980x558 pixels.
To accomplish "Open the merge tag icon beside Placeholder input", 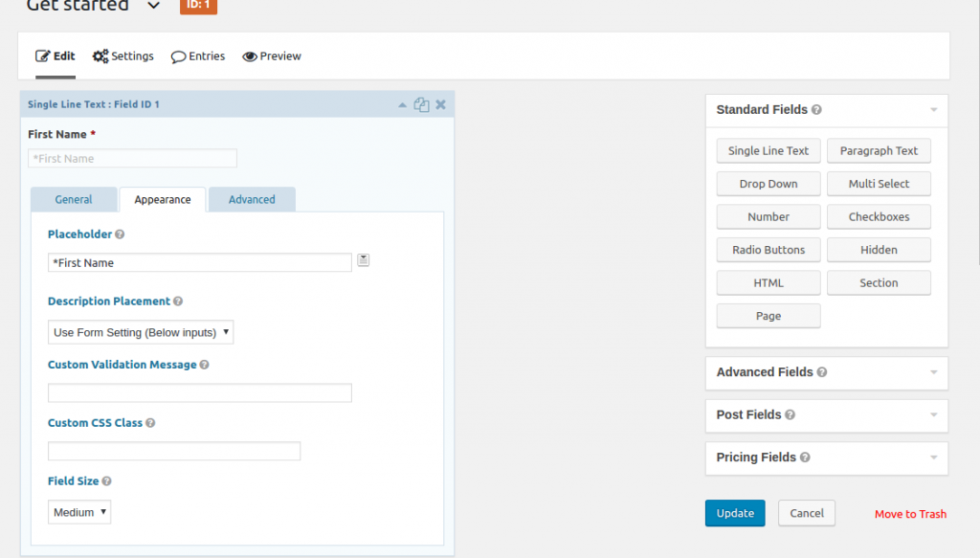I will (x=363, y=258).
